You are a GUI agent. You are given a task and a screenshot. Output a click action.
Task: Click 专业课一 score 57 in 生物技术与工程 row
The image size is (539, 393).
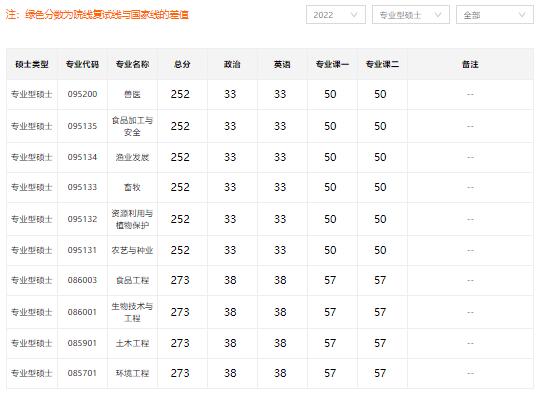(x=330, y=312)
